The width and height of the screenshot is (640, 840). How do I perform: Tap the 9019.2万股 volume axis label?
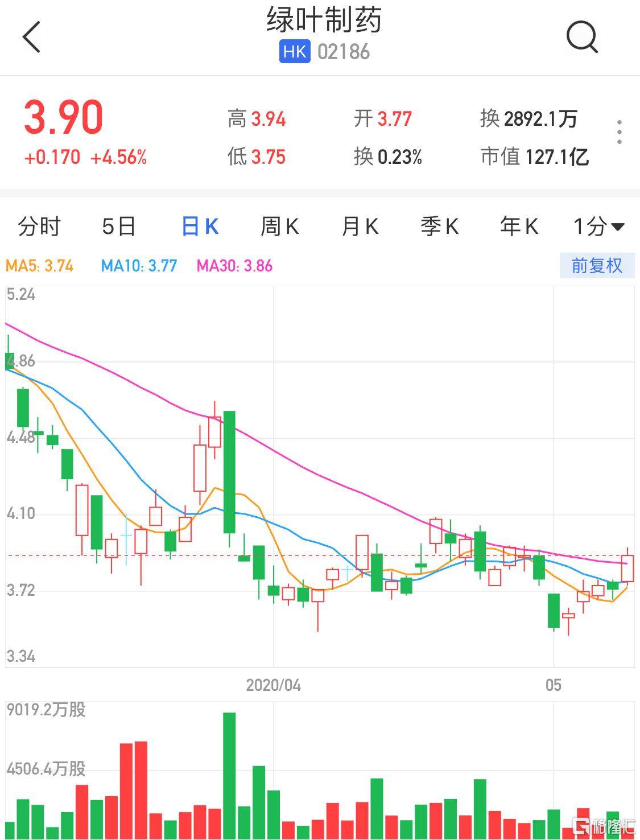coord(46,710)
